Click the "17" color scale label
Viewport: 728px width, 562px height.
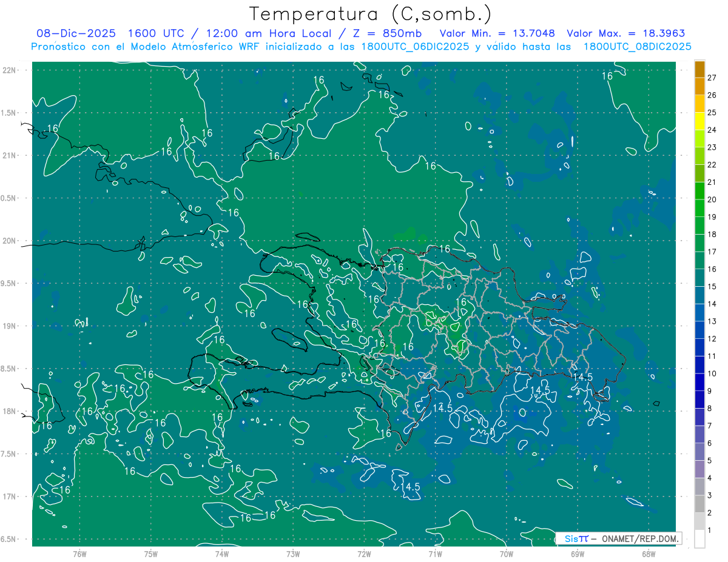coord(712,252)
